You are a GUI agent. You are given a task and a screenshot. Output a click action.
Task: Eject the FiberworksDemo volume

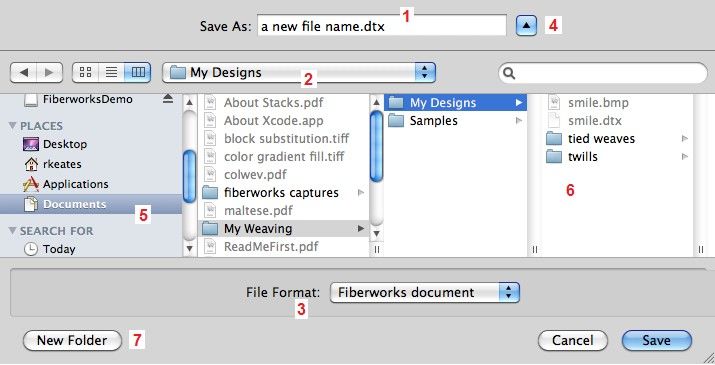168,99
